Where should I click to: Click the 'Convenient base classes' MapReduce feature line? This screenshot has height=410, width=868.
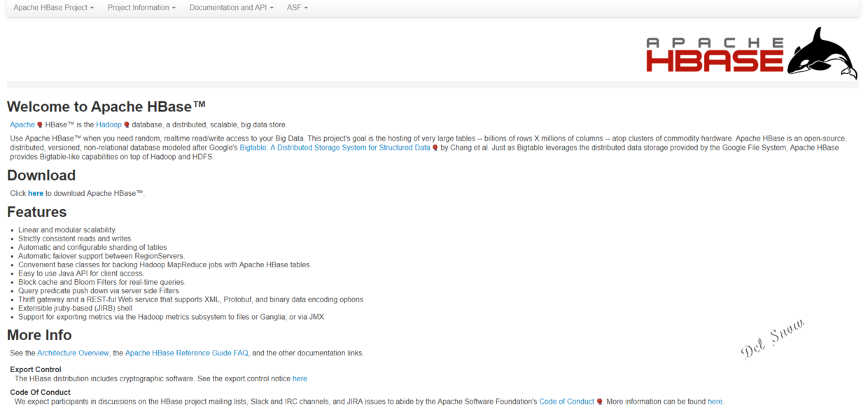tap(164, 264)
